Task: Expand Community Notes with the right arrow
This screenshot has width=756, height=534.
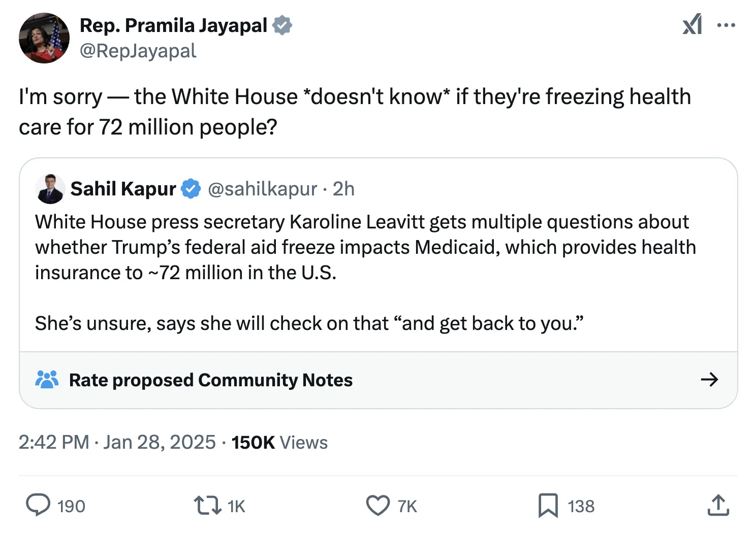Action: 709,380
